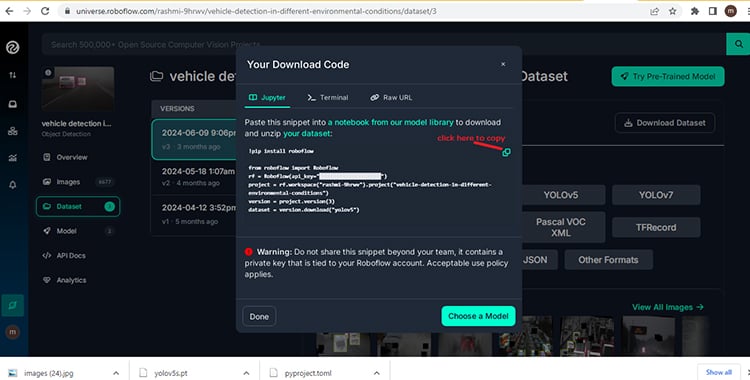Click the stacked cubes sidebar icon
Screen dimensions: 750x380
(12, 131)
